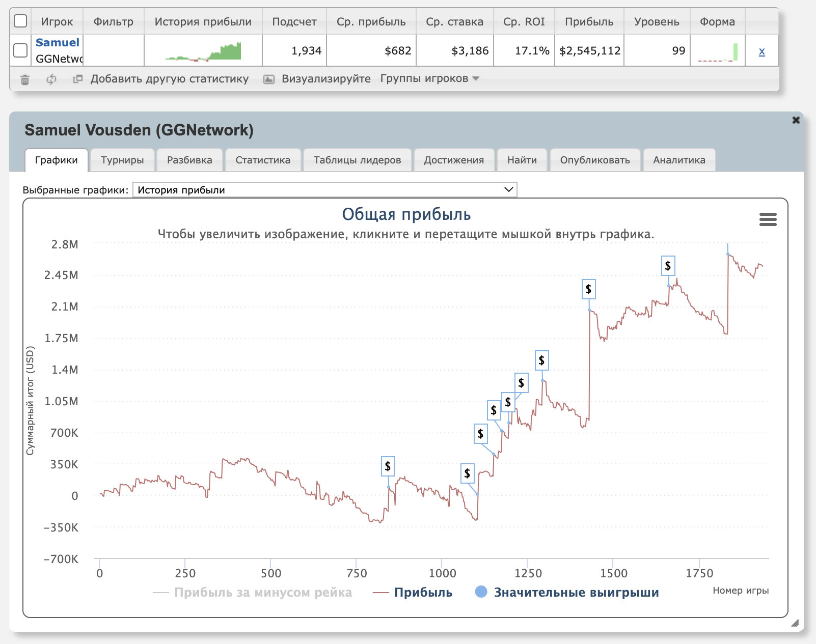Open the Статистика tab

263,160
